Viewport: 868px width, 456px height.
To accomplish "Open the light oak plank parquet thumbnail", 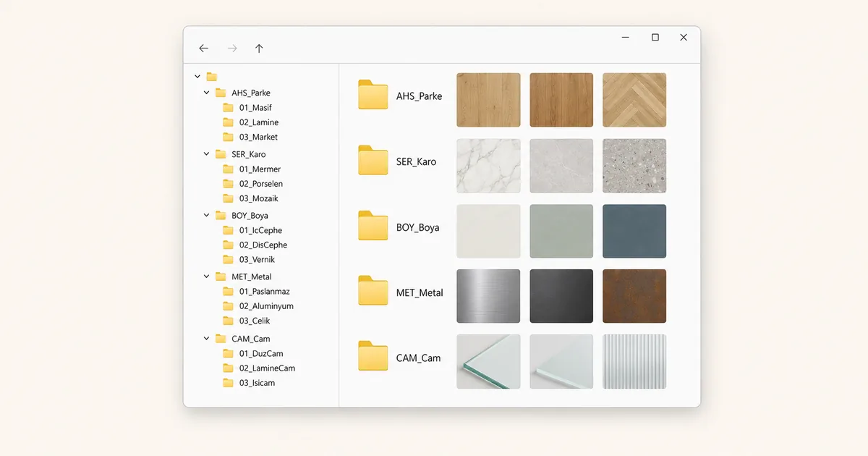I will coord(488,100).
